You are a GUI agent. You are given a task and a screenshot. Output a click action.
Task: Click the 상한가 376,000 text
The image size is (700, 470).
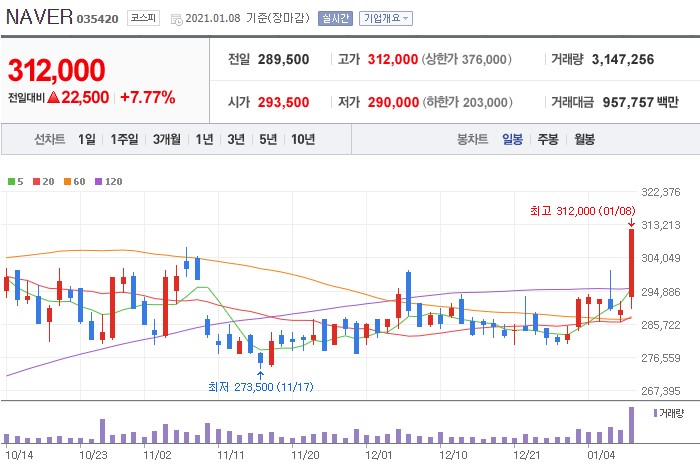pyautogui.click(x=467, y=59)
